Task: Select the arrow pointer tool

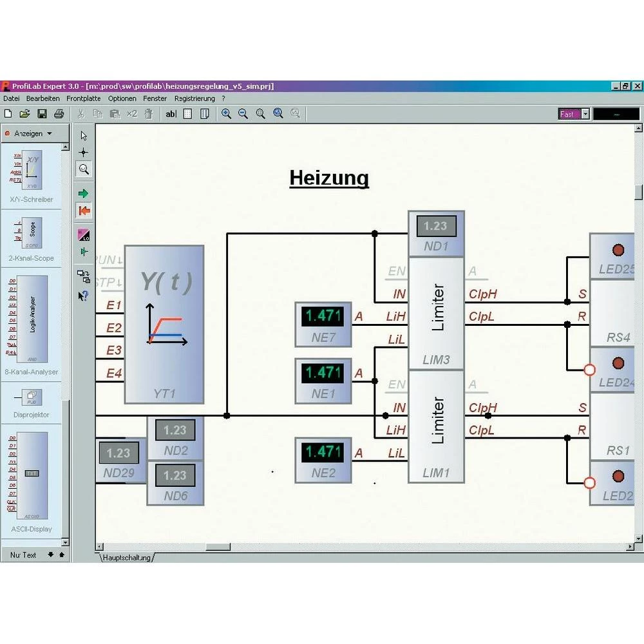Action: coord(83,135)
